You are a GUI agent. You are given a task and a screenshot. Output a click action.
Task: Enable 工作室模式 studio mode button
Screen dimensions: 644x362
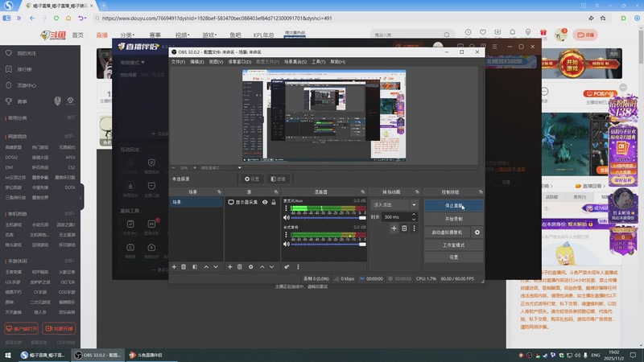coord(453,245)
